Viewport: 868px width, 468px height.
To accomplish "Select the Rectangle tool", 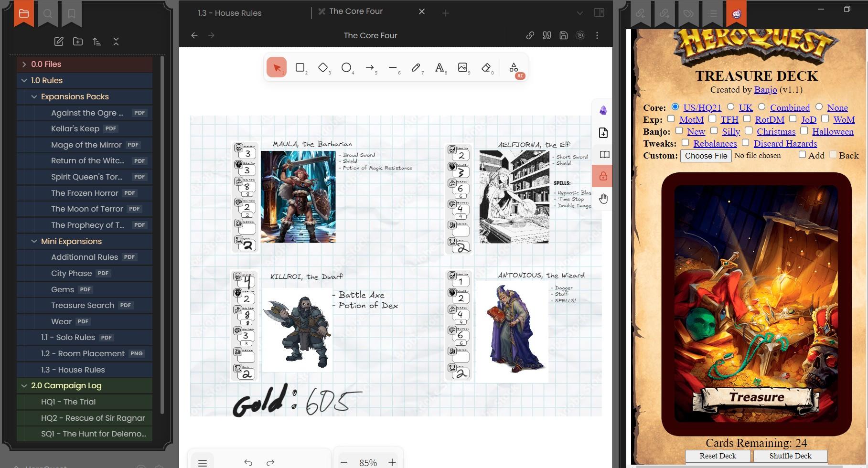I will (300, 68).
